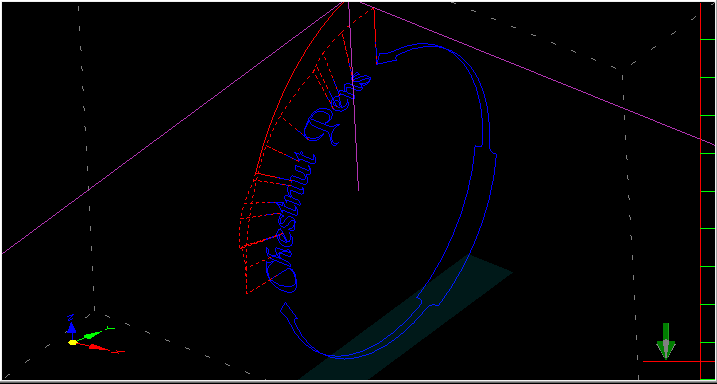Click the blue Z axis arrow

[71, 330]
